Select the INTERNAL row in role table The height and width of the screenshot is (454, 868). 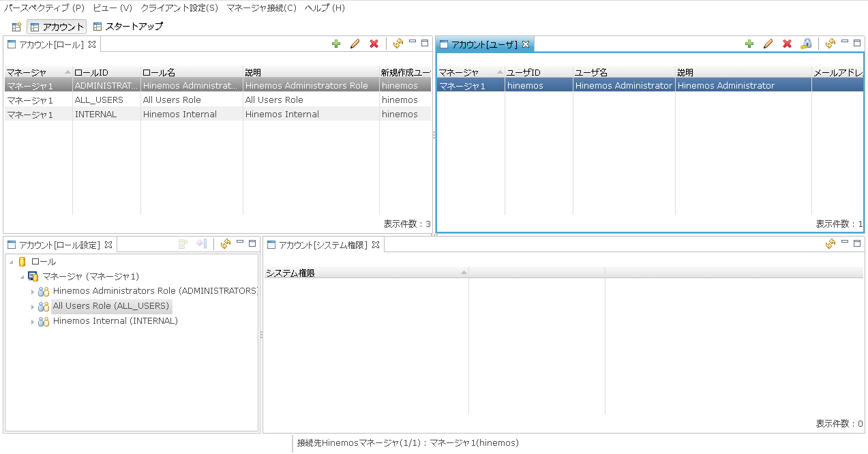click(218, 115)
